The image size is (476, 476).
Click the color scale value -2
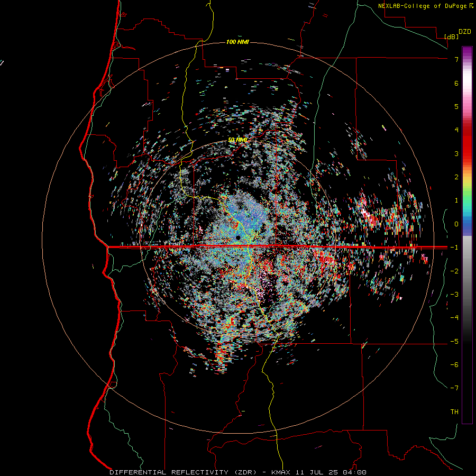(x=454, y=271)
